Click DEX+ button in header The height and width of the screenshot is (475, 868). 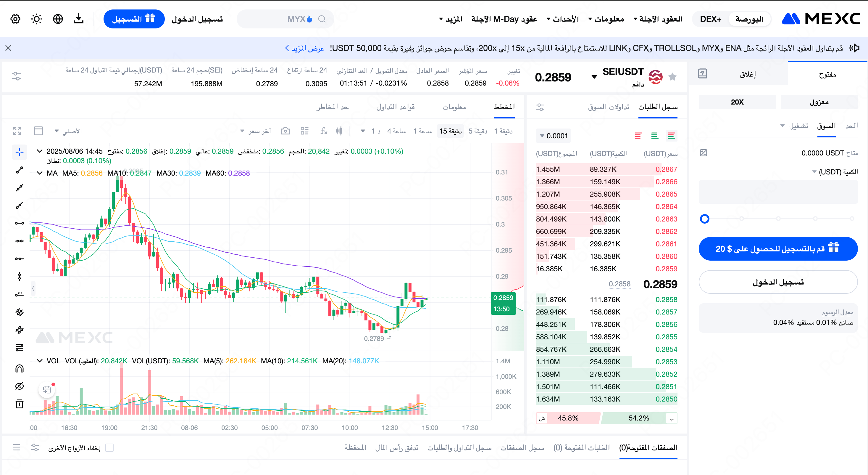[x=710, y=19]
